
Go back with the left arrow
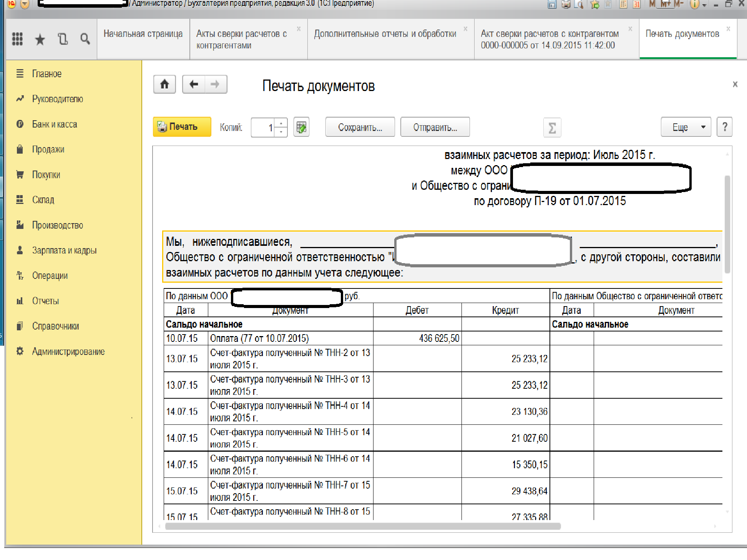coord(194,84)
